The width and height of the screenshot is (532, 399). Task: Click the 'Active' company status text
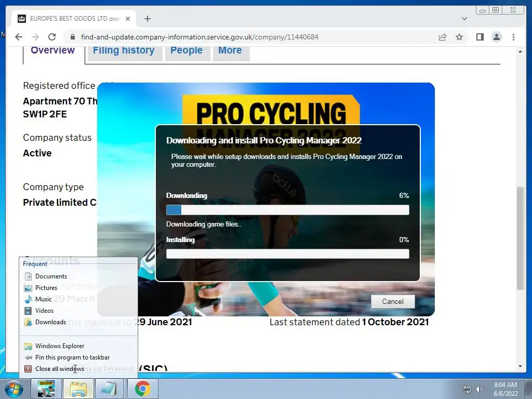[37, 153]
